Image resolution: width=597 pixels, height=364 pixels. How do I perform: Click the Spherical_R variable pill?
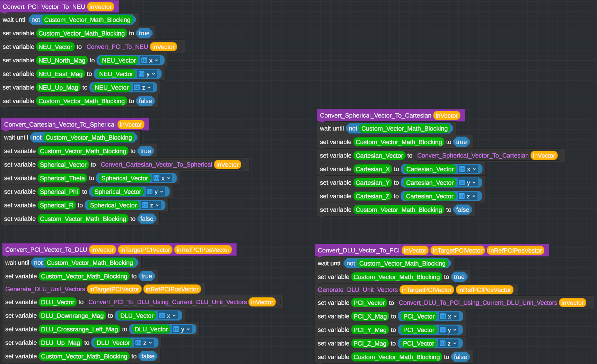57,205
